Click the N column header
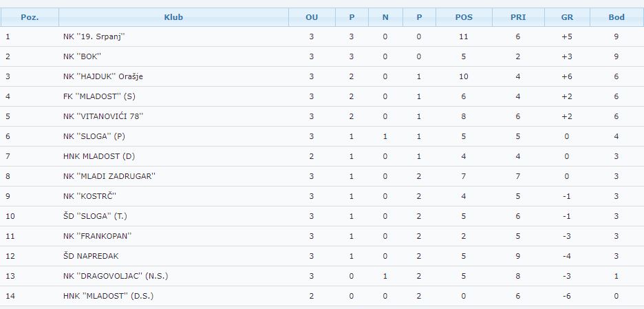This screenshot has height=309, width=644. [385, 17]
